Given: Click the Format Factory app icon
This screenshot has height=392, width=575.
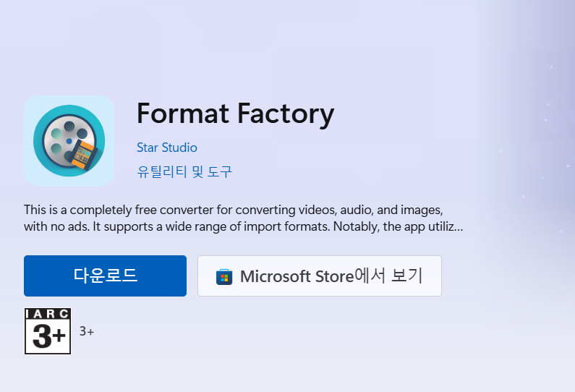Looking at the screenshot, I should (69, 140).
